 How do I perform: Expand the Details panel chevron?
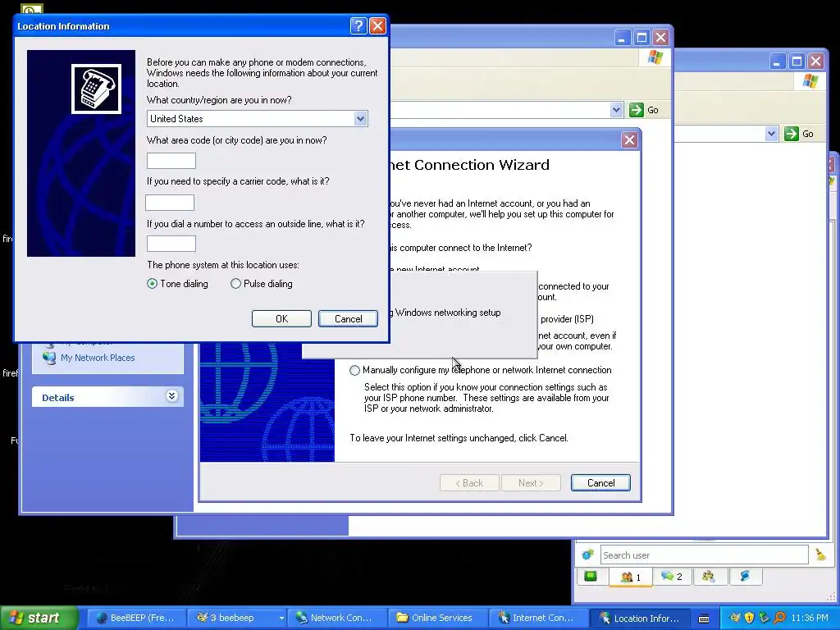coord(171,396)
